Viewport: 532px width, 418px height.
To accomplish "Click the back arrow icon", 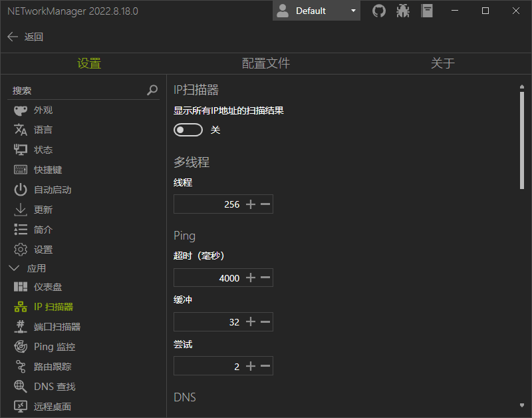I will tap(13, 37).
